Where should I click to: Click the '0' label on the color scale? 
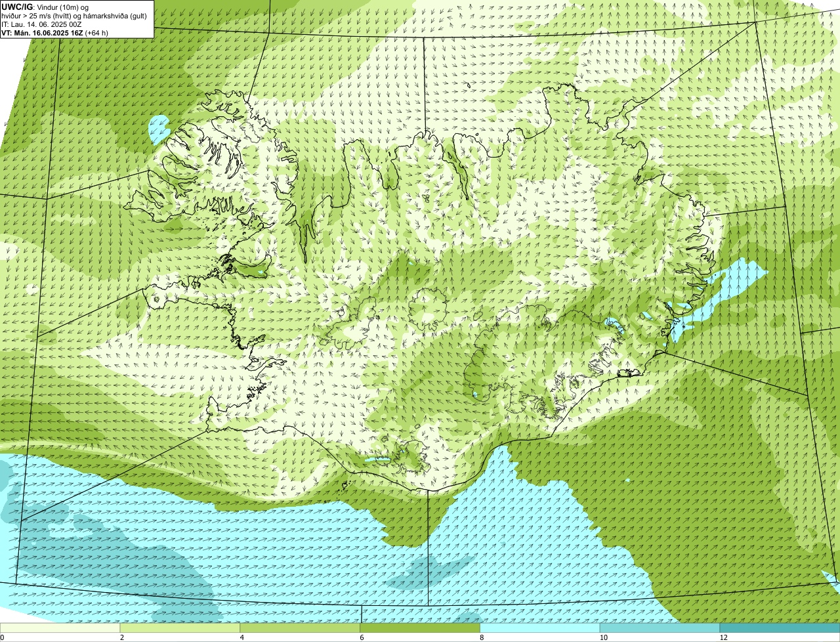tap(3, 637)
